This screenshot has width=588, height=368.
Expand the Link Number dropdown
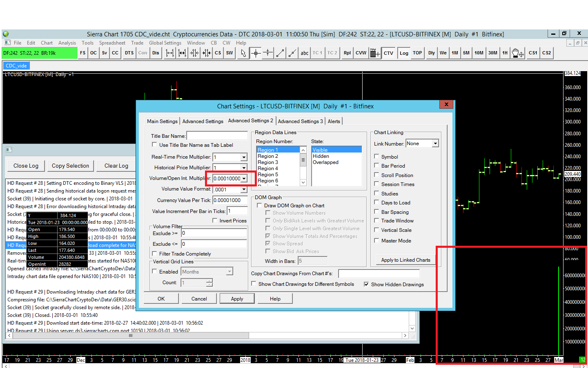(x=435, y=144)
